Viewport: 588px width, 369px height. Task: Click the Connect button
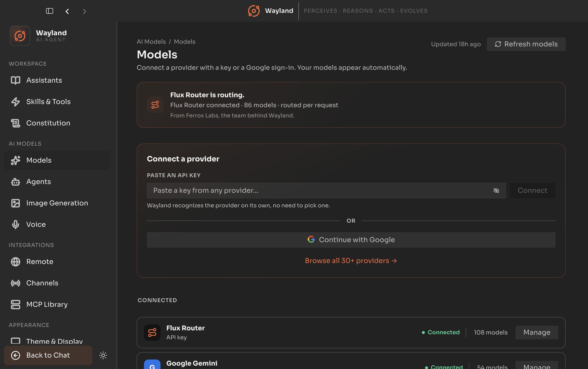click(532, 191)
